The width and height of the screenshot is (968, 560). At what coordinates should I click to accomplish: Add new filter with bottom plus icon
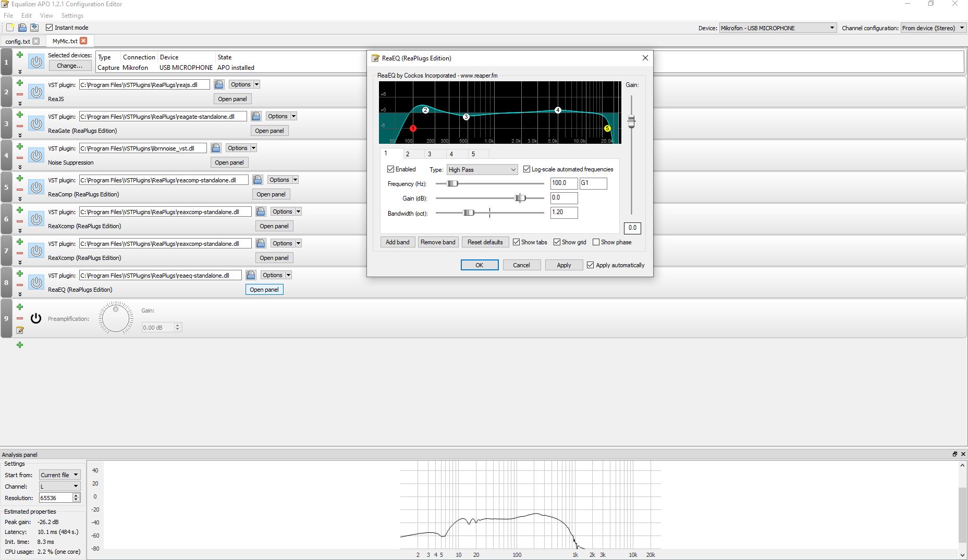[x=20, y=345]
